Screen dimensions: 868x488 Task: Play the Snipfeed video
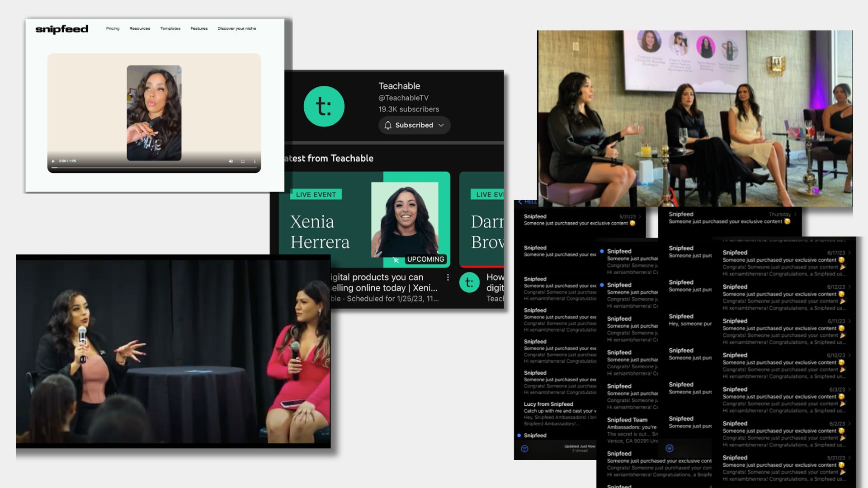53,161
